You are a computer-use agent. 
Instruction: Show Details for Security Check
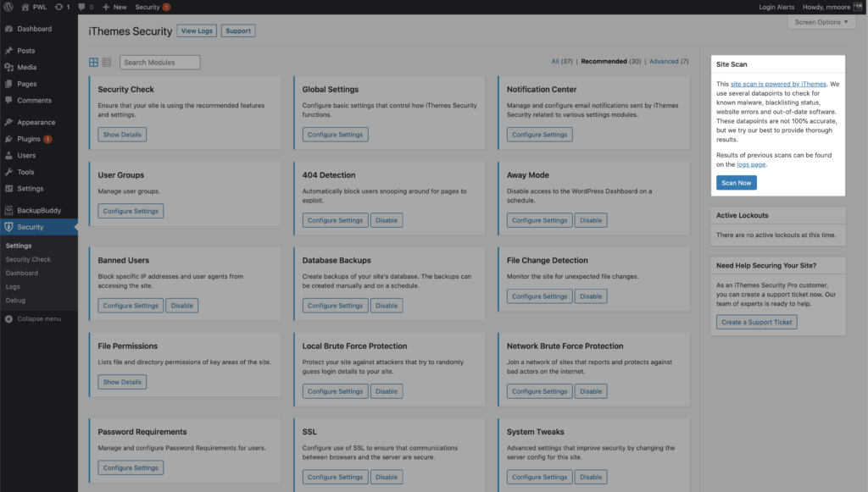122,135
